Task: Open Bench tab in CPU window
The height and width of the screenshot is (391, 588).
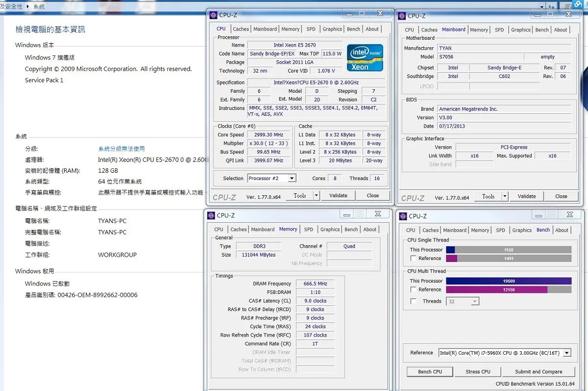Action: coord(354,29)
